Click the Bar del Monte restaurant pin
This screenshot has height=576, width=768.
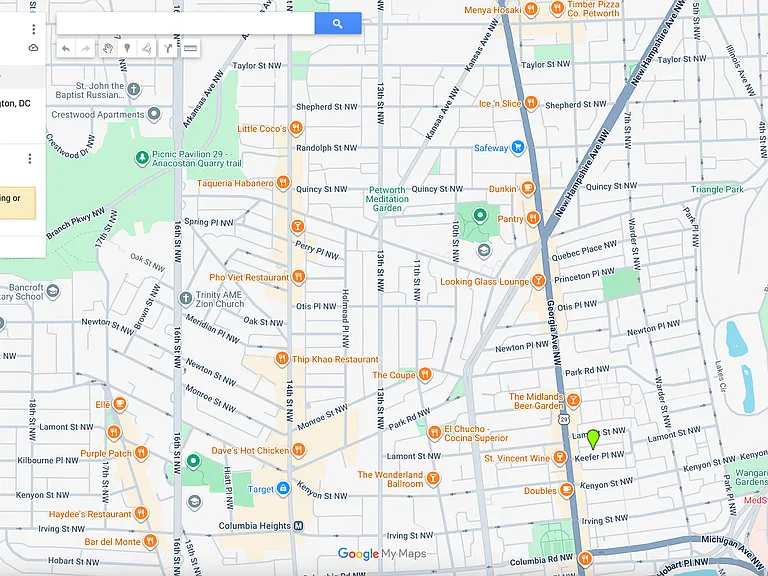pos(150,541)
